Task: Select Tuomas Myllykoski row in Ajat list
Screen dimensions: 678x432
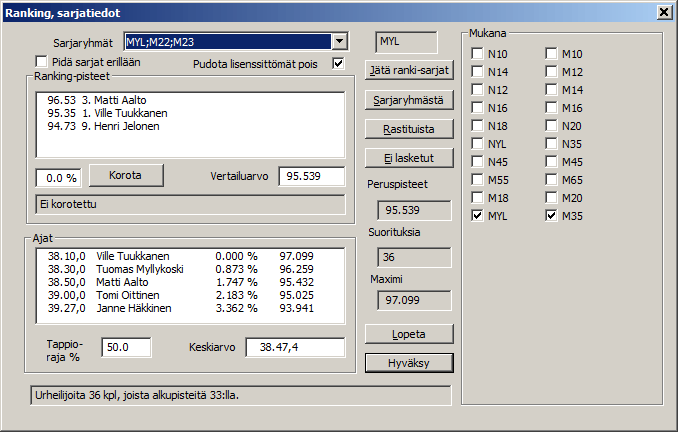Action: [x=140, y=270]
